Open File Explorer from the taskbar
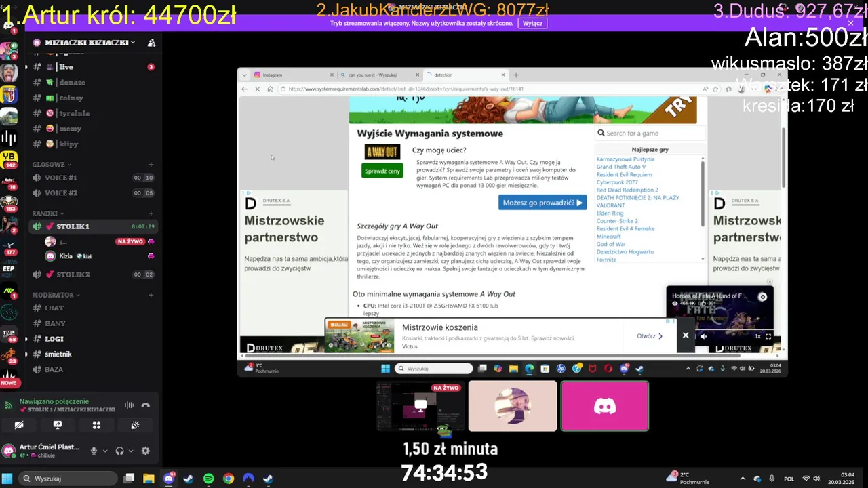 tap(149, 479)
